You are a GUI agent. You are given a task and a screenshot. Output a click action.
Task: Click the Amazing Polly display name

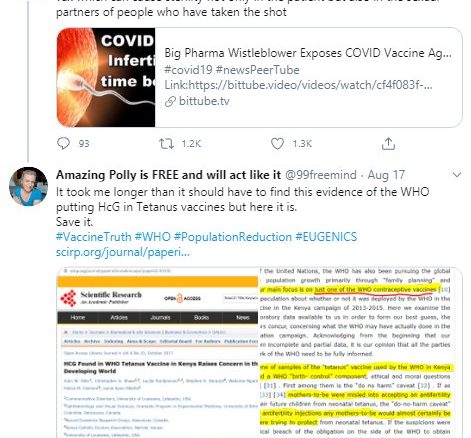(168, 175)
